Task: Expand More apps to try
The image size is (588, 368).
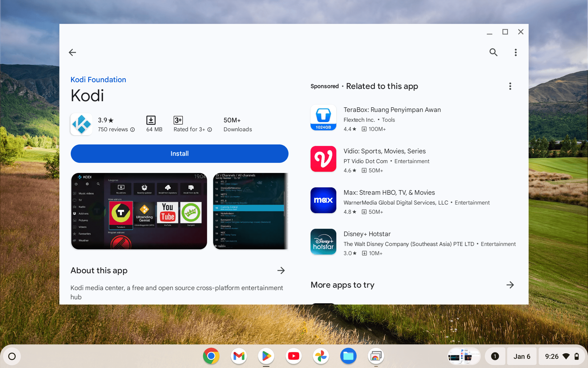Action: click(x=510, y=285)
